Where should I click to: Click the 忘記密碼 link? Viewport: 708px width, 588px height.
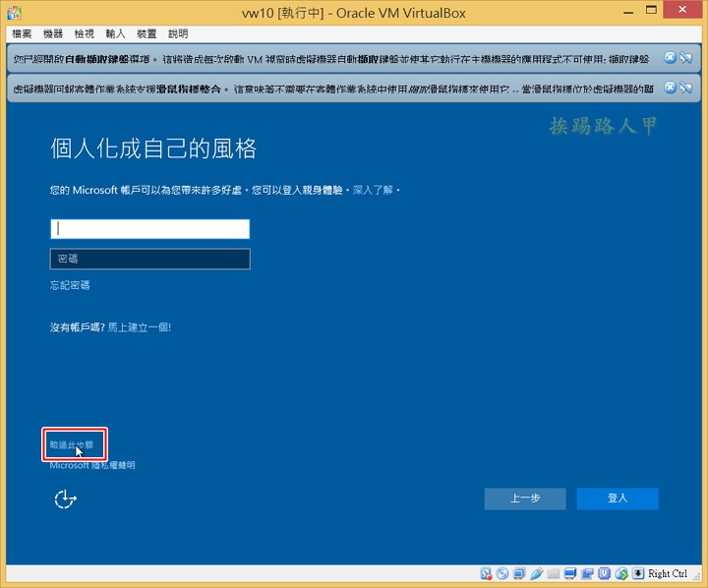point(70,285)
